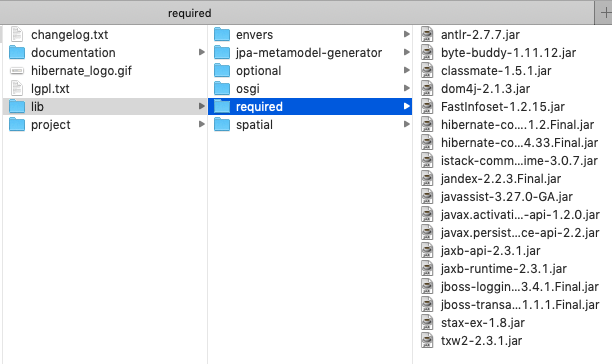Click the envers folder icon
Viewport: 612px width, 364px height.
coord(222,34)
